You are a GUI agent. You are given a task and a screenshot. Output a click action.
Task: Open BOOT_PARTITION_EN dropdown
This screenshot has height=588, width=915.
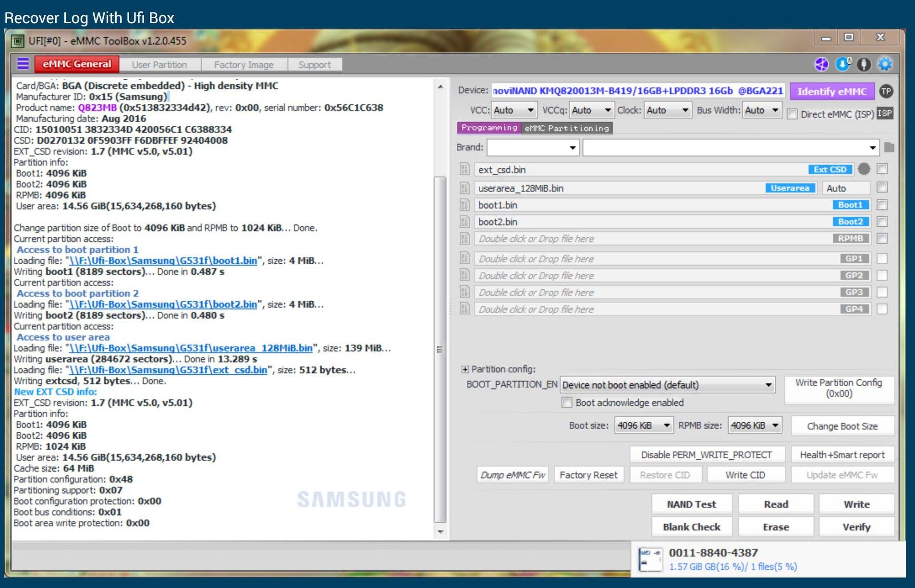tap(668, 385)
